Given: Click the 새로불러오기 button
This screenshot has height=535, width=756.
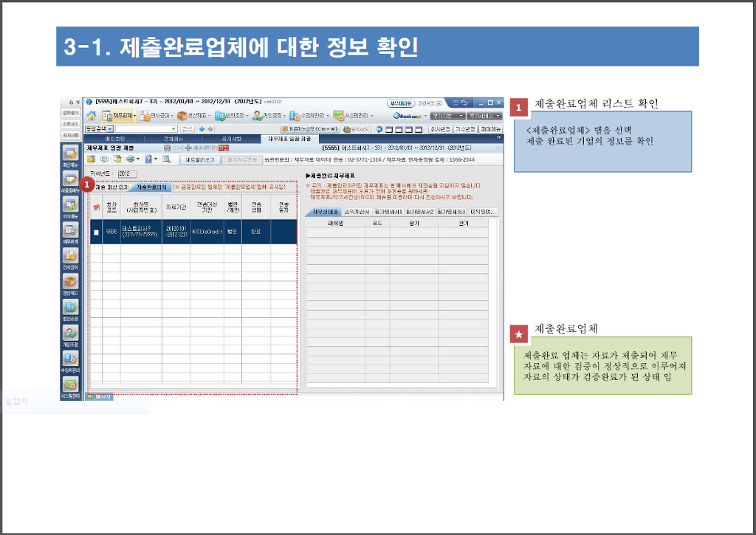Looking at the screenshot, I should pos(199,159).
